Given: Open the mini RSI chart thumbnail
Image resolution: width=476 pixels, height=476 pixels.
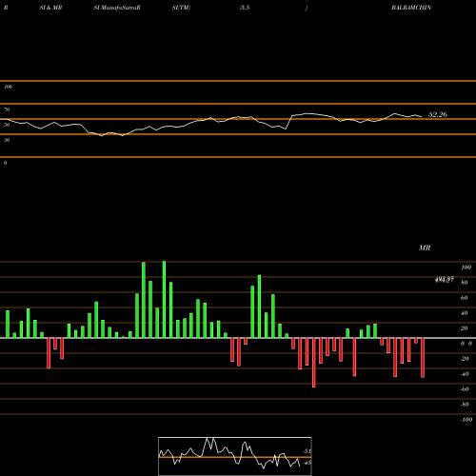Looking at the screenshot, I should click(x=235, y=456).
